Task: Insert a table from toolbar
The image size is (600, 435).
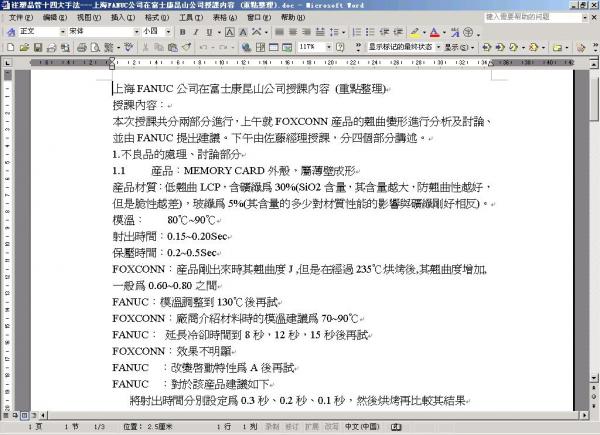Action: click(x=274, y=47)
